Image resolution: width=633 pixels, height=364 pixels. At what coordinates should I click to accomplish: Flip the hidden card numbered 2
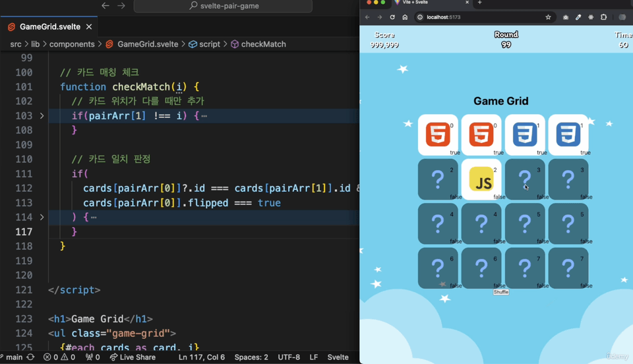click(438, 179)
